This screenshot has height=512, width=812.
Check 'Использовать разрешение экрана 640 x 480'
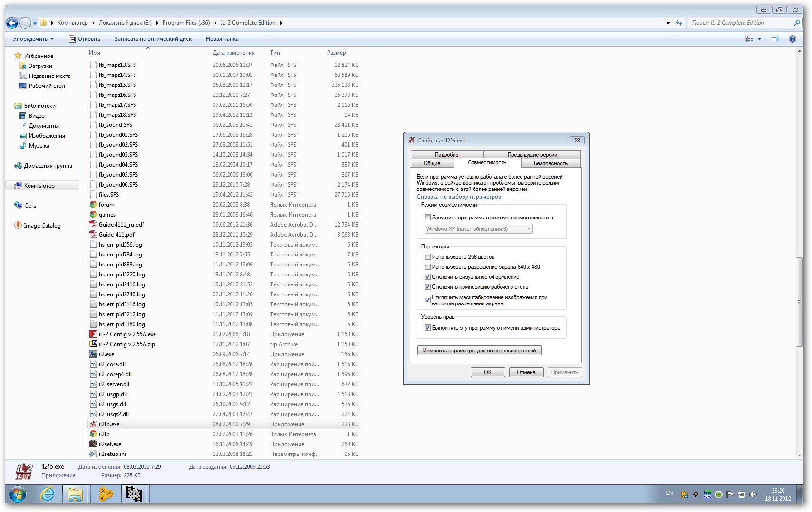tap(427, 267)
